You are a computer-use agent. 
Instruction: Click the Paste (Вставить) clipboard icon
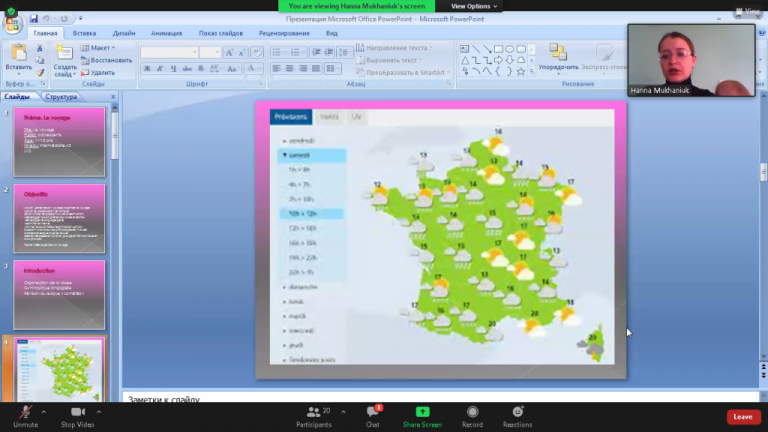(x=19, y=53)
